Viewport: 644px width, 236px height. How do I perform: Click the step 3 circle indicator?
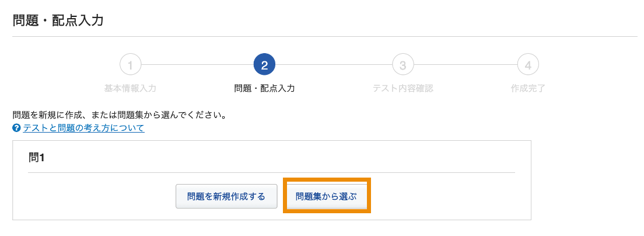click(403, 65)
